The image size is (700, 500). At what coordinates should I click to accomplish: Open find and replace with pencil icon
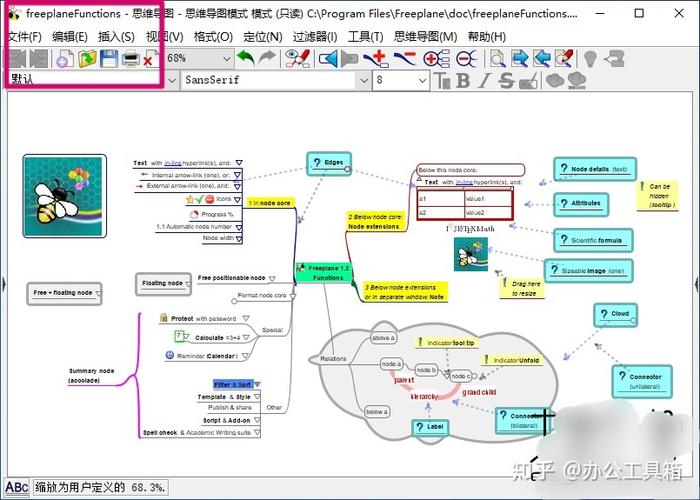(564, 58)
